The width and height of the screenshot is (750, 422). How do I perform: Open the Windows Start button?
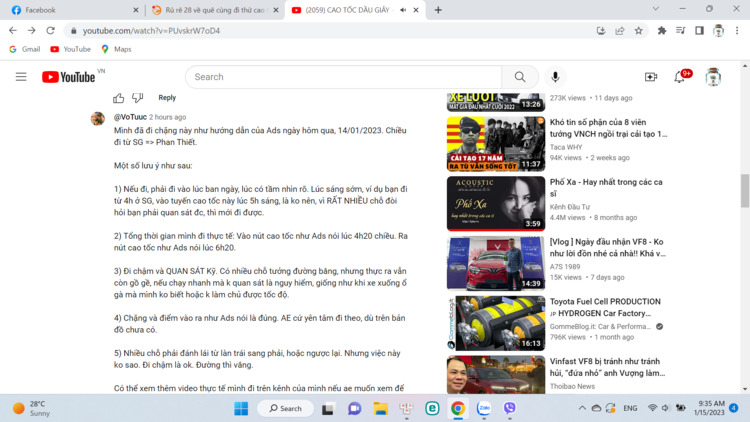(x=241, y=408)
